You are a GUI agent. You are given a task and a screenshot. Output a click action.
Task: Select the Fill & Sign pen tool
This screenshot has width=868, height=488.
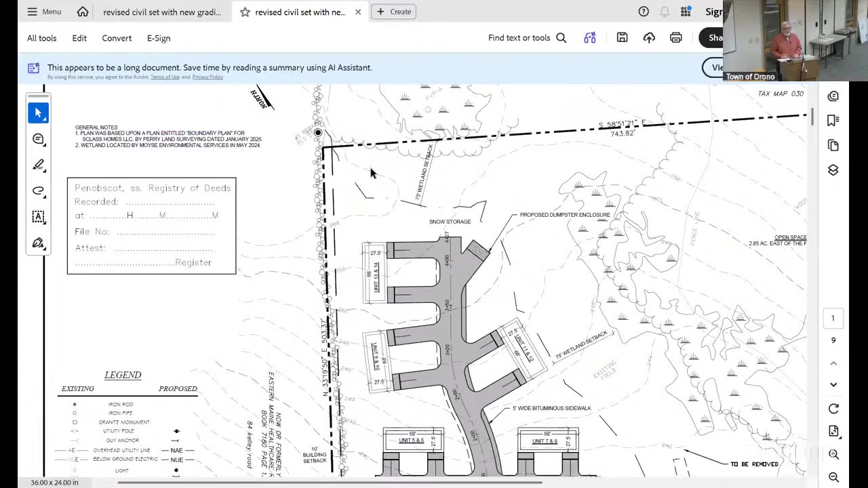pyautogui.click(x=38, y=243)
